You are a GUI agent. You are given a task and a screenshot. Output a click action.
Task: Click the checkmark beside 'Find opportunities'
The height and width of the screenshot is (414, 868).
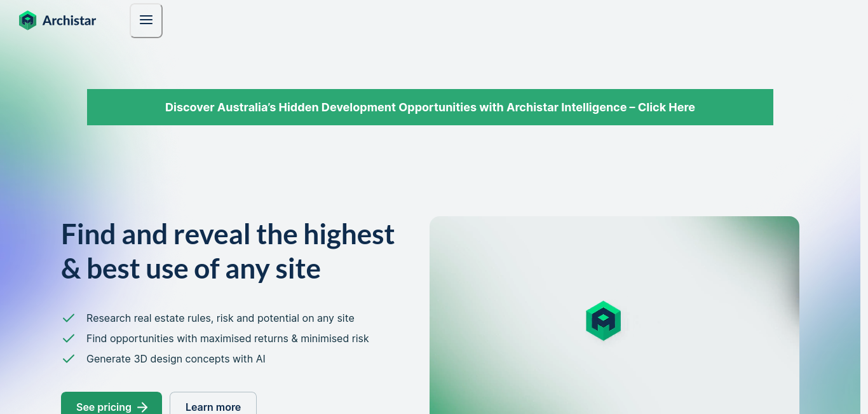coord(69,338)
